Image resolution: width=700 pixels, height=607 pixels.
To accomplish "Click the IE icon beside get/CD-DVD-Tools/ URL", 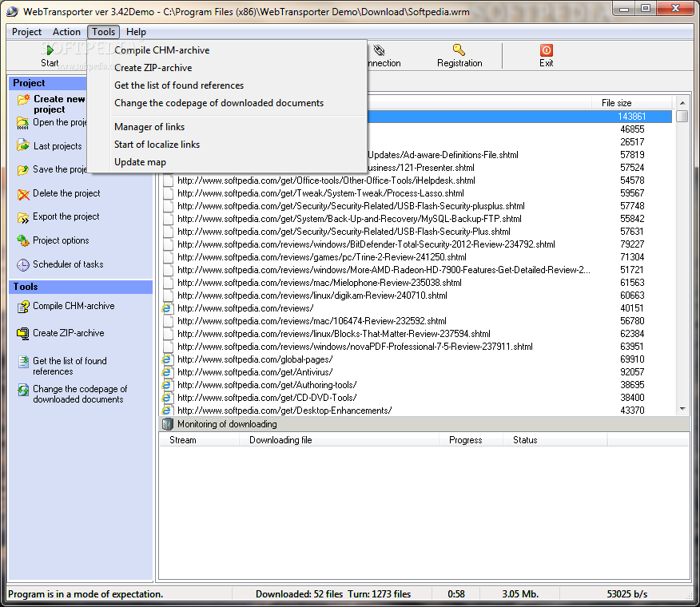I will click(167, 398).
